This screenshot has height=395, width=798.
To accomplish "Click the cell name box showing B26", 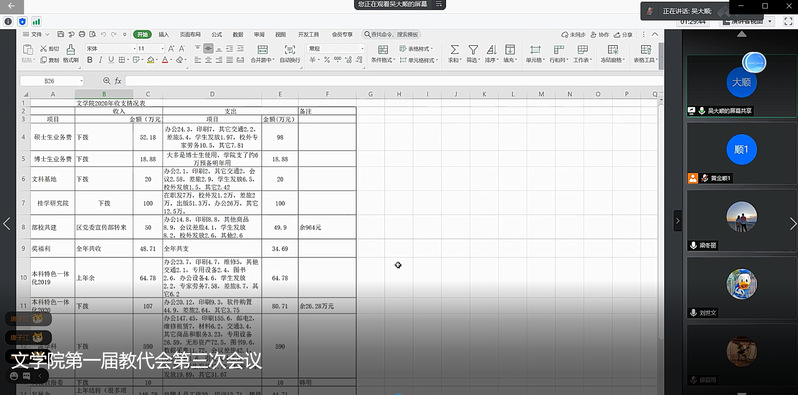I will 52,81.
